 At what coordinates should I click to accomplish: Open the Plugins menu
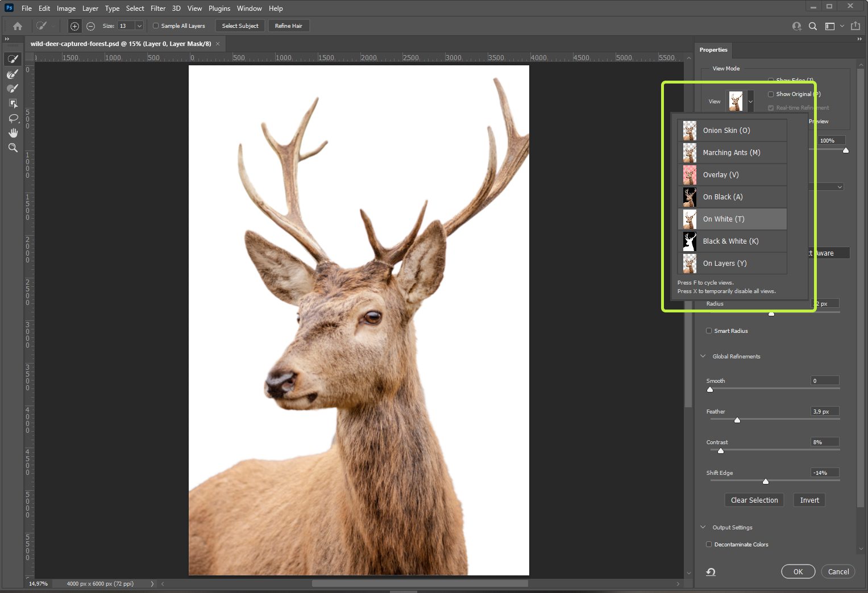tap(219, 9)
